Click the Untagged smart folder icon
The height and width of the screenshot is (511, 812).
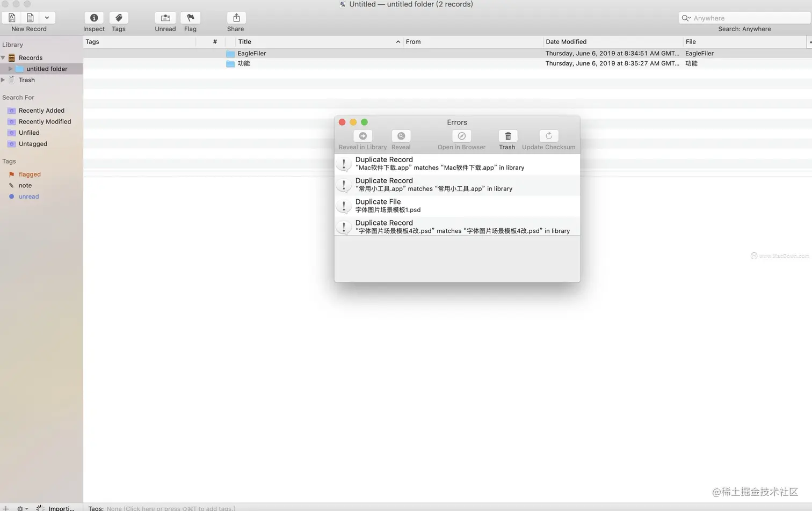pyautogui.click(x=11, y=144)
